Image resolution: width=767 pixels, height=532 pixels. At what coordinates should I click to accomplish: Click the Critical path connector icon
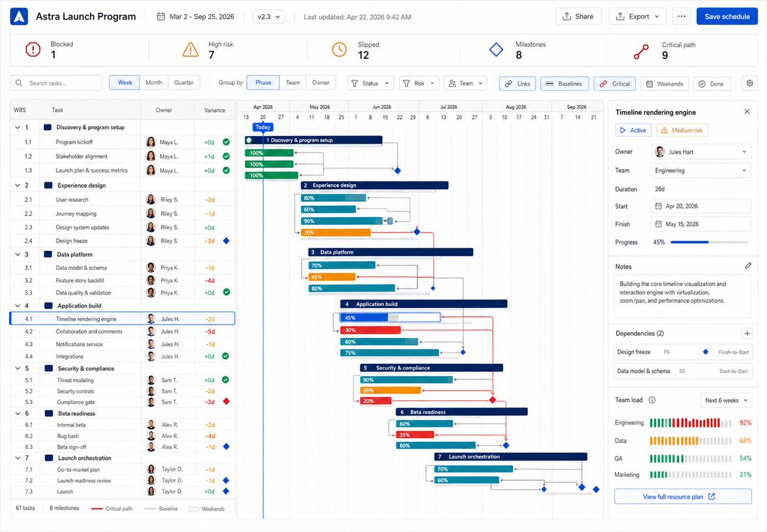[x=641, y=50]
